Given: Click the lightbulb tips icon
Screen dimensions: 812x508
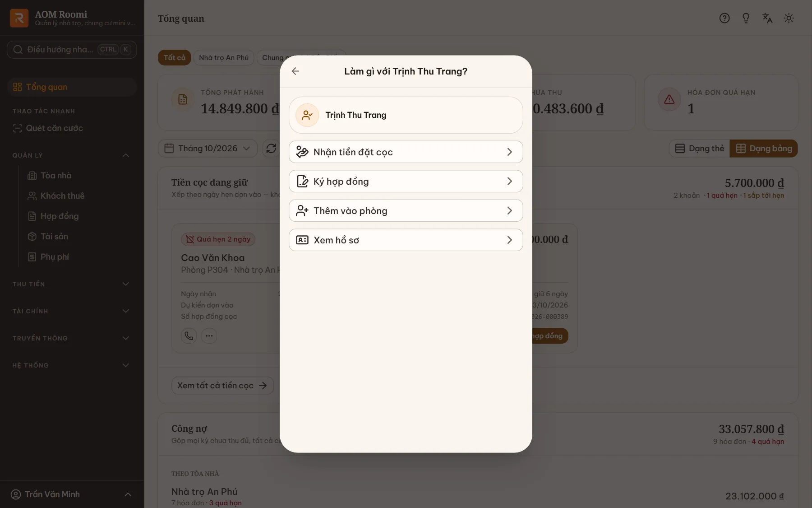Looking at the screenshot, I should (x=746, y=18).
